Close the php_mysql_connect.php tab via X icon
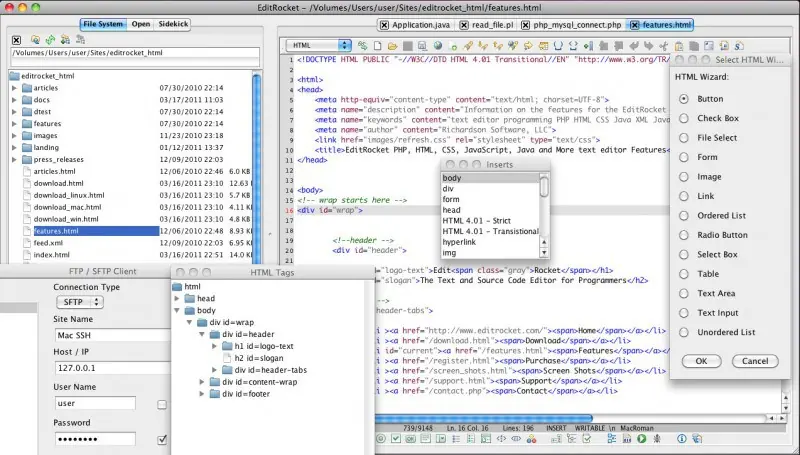Viewport: 800px width, 455px height. click(525, 25)
